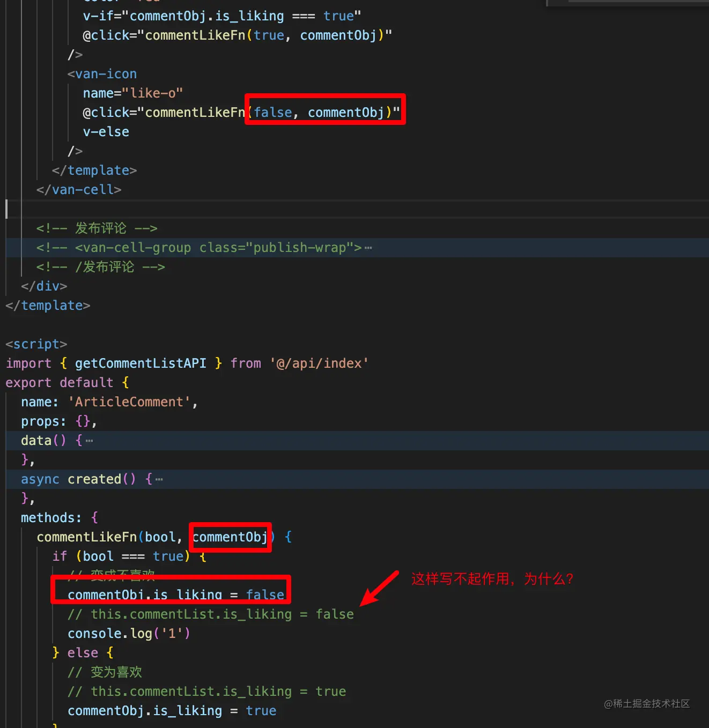The width and height of the screenshot is (709, 728).
Task: Expand the folded van-cell-group comment ellipsis
Action: pos(368,248)
